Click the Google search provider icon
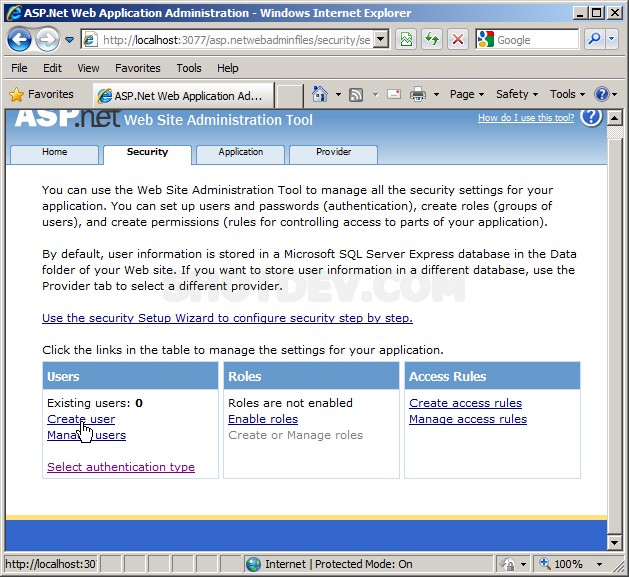Screen dimensions: 629x577 485,39
